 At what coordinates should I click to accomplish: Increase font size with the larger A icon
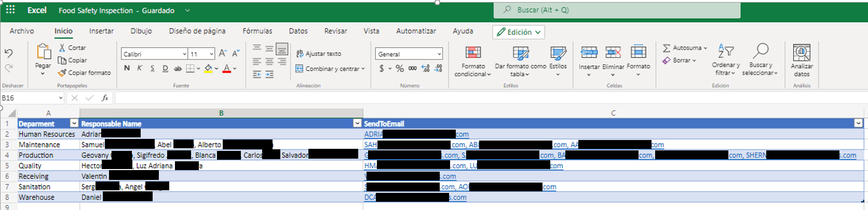pyautogui.click(x=223, y=53)
